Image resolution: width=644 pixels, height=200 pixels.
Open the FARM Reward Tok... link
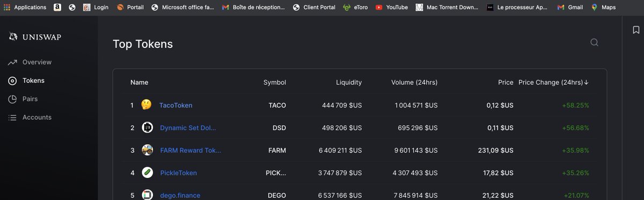(x=191, y=151)
